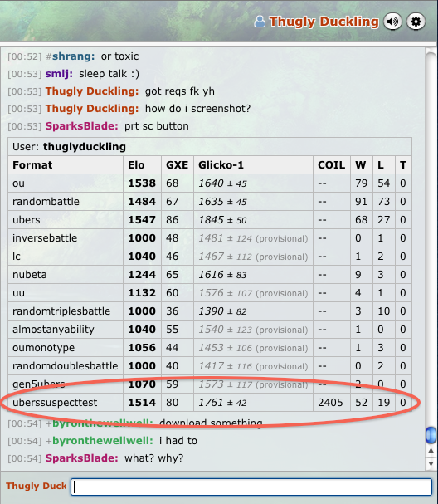Click the '[00:52]' timestamp
This screenshot has height=504, width=438.
point(25,56)
